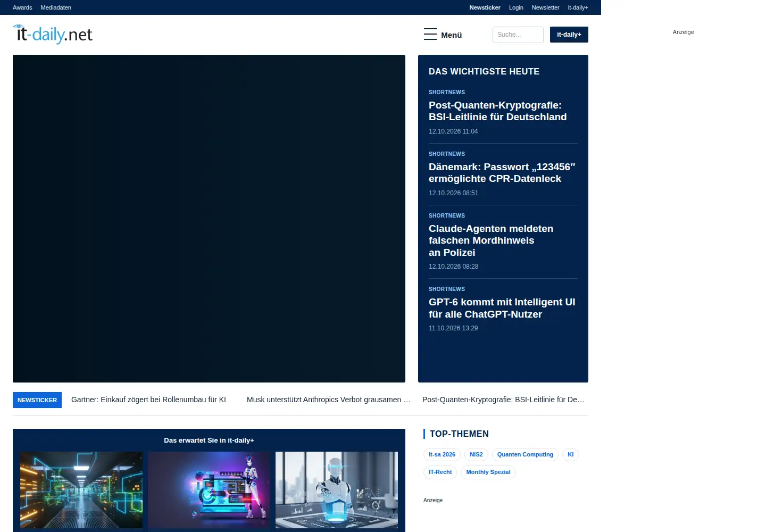This screenshot has width=766, height=532.
Task: Click the it-daily+ header button
Action: 569,35
